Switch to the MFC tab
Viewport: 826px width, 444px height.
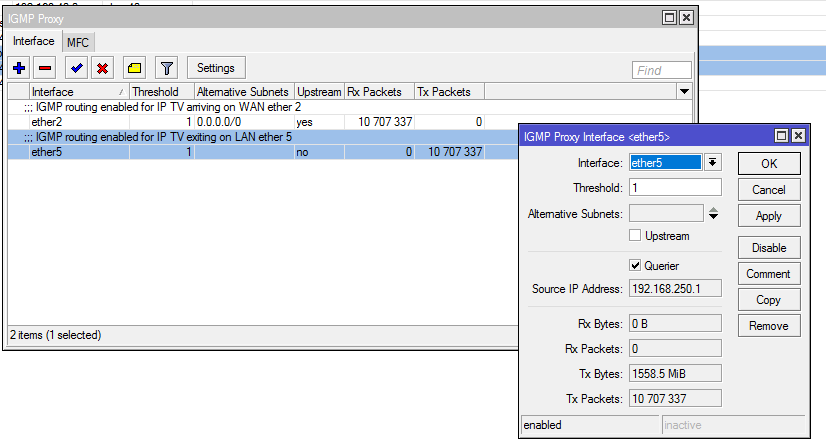pos(77,42)
